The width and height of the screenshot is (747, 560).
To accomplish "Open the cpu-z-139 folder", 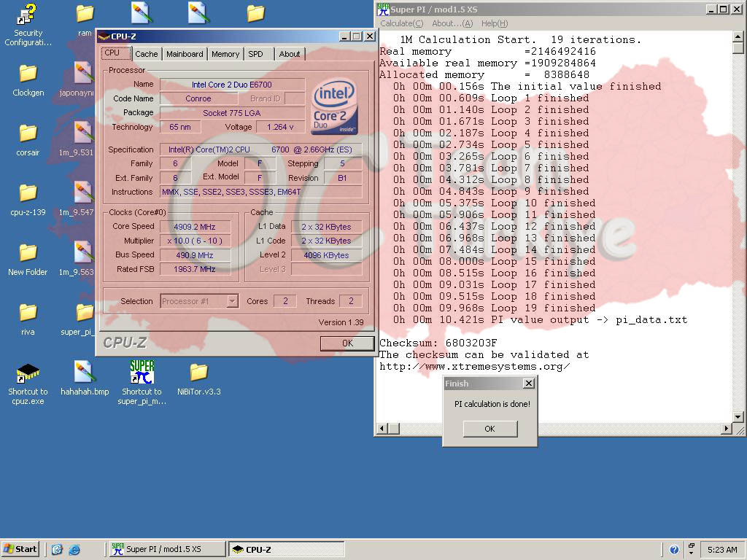I will [x=28, y=200].
